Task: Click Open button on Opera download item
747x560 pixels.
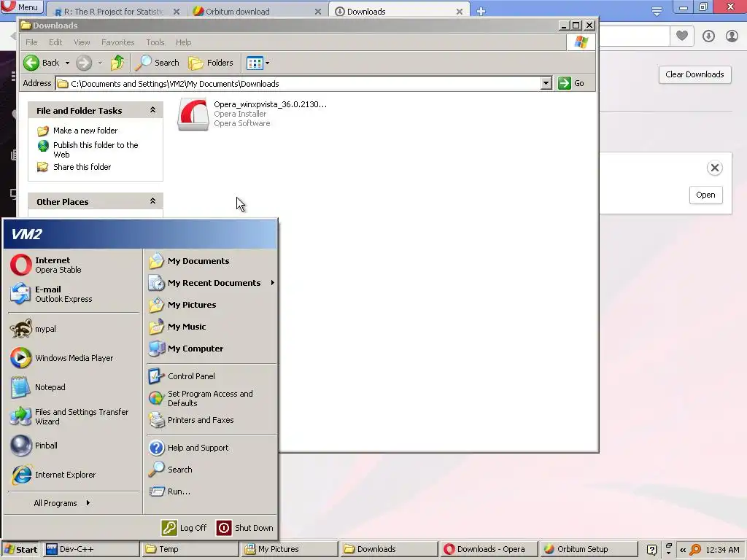Action: click(x=705, y=195)
